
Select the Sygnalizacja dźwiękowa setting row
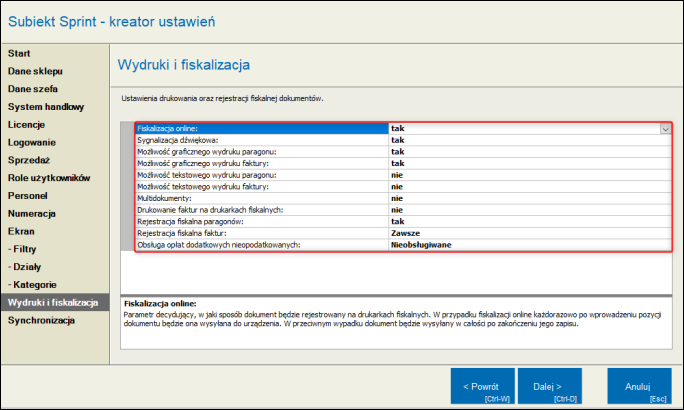pos(261,140)
